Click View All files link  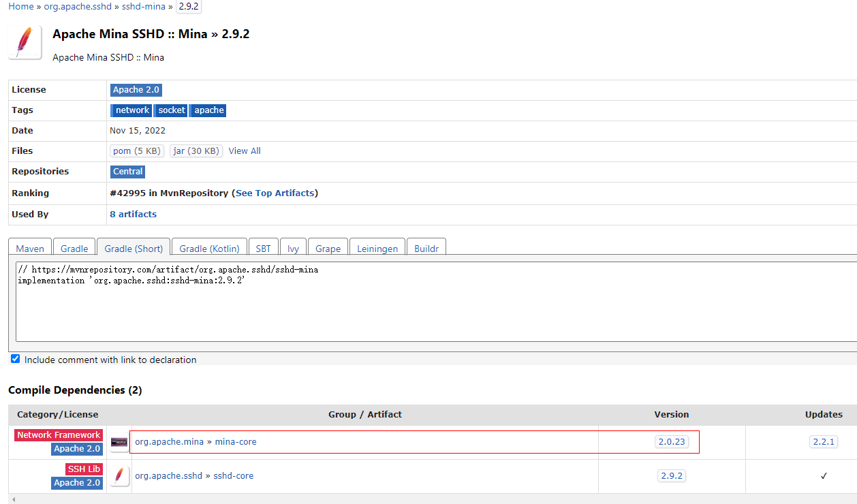(245, 151)
